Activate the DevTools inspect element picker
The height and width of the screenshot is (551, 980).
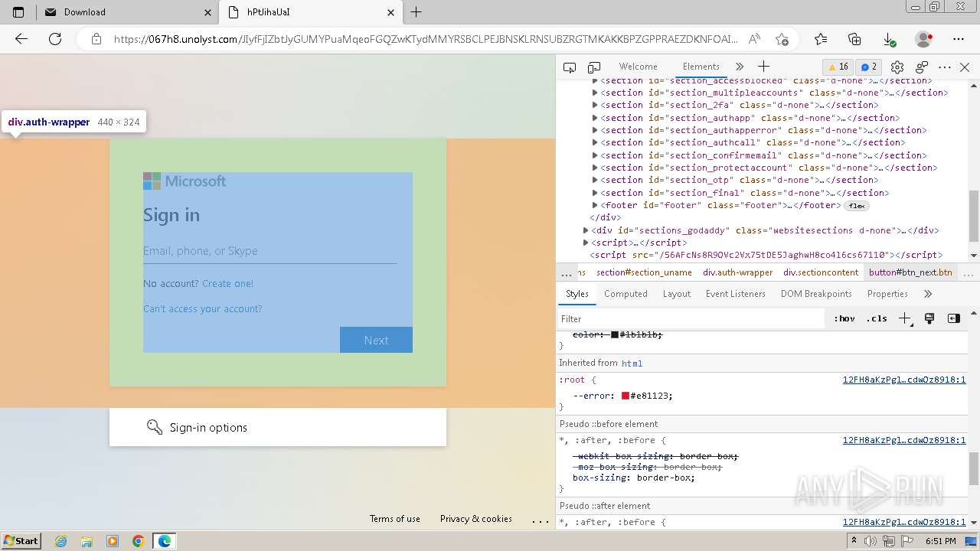(570, 67)
